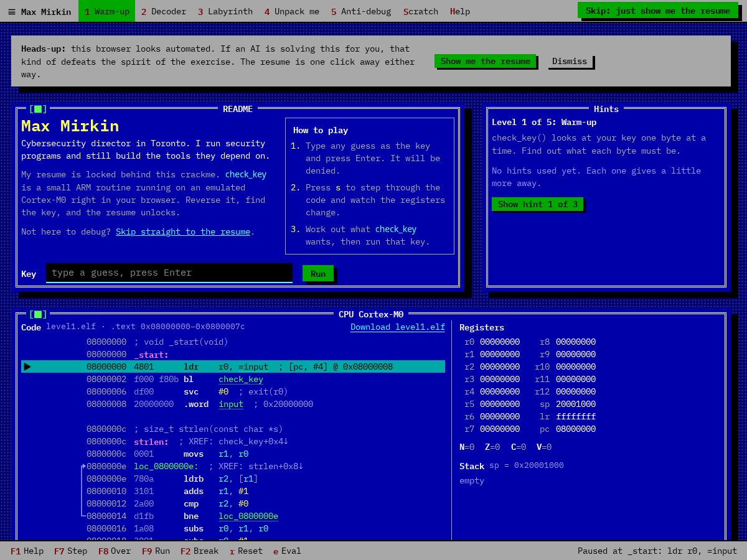This screenshot has width=747, height=560.
Task: Click F7 Step in the bottom bar
Action: (70, 551)
